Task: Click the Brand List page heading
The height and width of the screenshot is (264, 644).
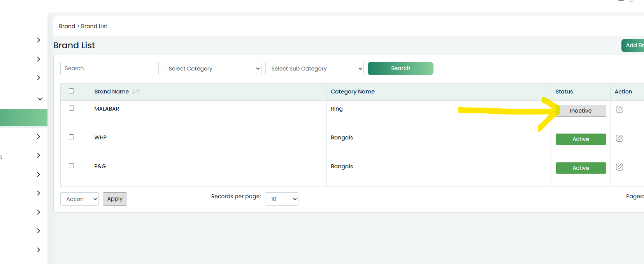Action: pyautogui.click(x=74, y=45)
